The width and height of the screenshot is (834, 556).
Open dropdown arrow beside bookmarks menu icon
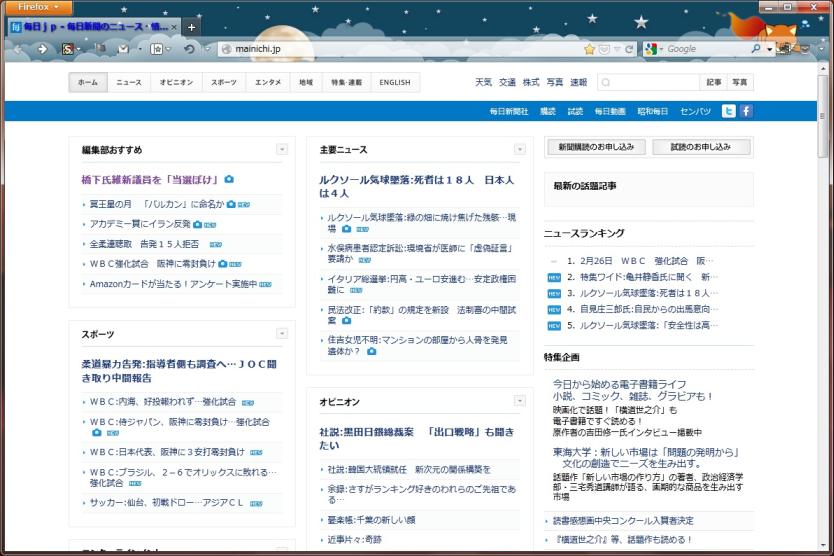(168, 49)
